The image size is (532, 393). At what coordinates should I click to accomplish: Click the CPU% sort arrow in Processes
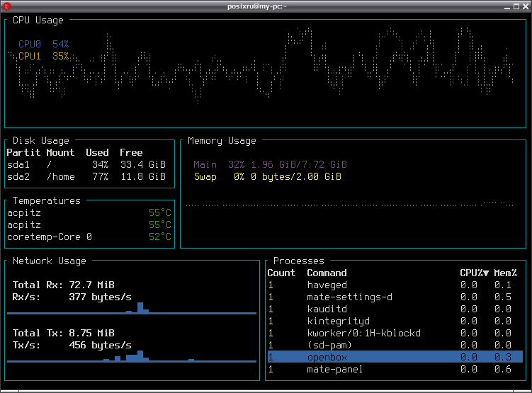486,273
